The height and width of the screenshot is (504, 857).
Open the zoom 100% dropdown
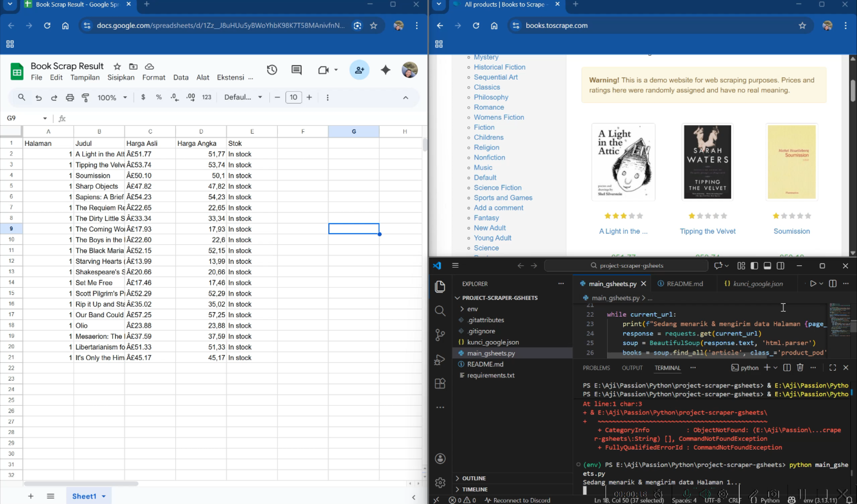112,98
